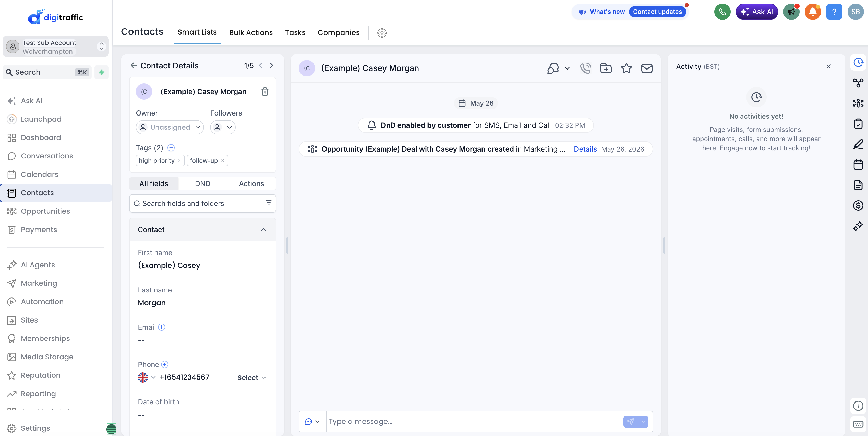Open message channel type dropdown
Image resolution: width=868 pixels, height=436 pixels.
coord(312,421)
